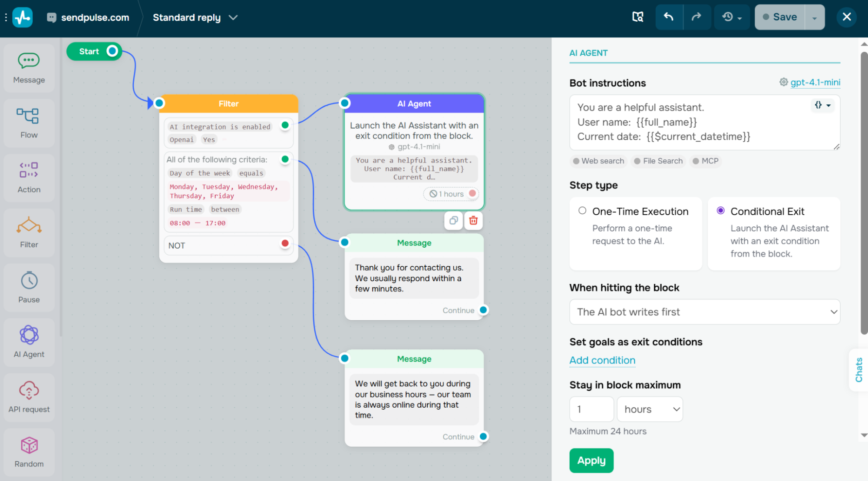Click the first Message Continue connector
The width and height of the screenshot is (868, 481).
483,310
